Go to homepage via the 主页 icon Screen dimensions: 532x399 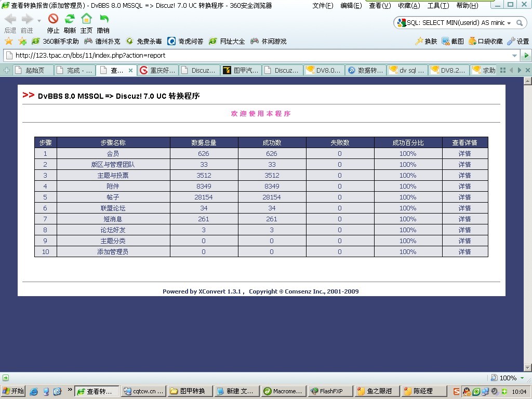click(x=87, y=19)
